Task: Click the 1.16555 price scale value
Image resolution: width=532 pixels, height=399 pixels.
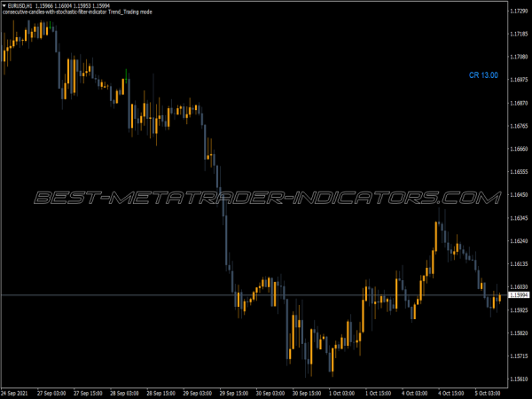Action: pyautogui.click(x=520, y=172)
